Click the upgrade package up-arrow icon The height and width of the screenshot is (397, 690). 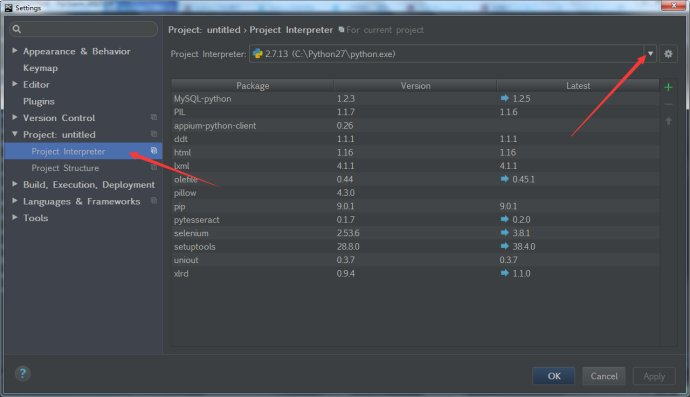[668, 121]
